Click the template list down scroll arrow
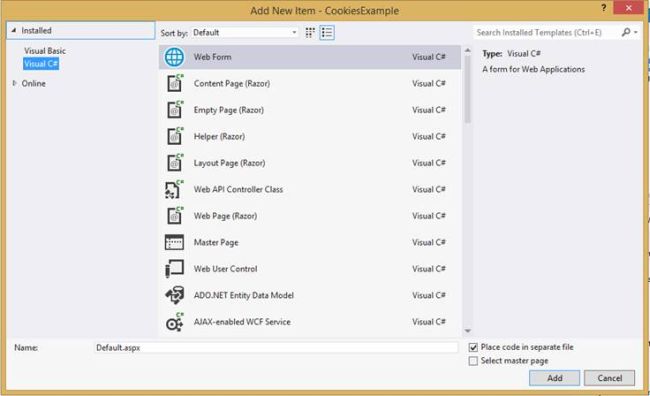The height and width of the screenshot is (396, 650). pos(468,331)
